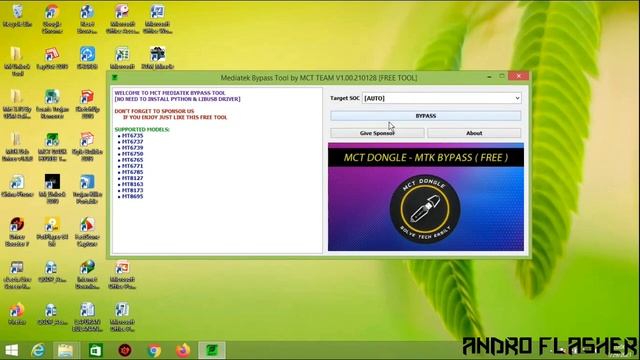
Task: Click the MT8695 model entry
Action: click(132, 197)
